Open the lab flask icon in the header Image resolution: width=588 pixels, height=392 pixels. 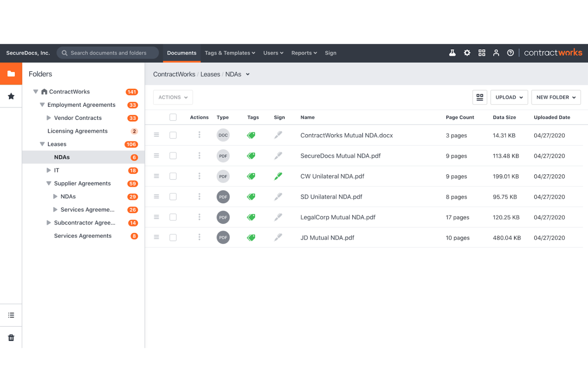coord(452,53)
